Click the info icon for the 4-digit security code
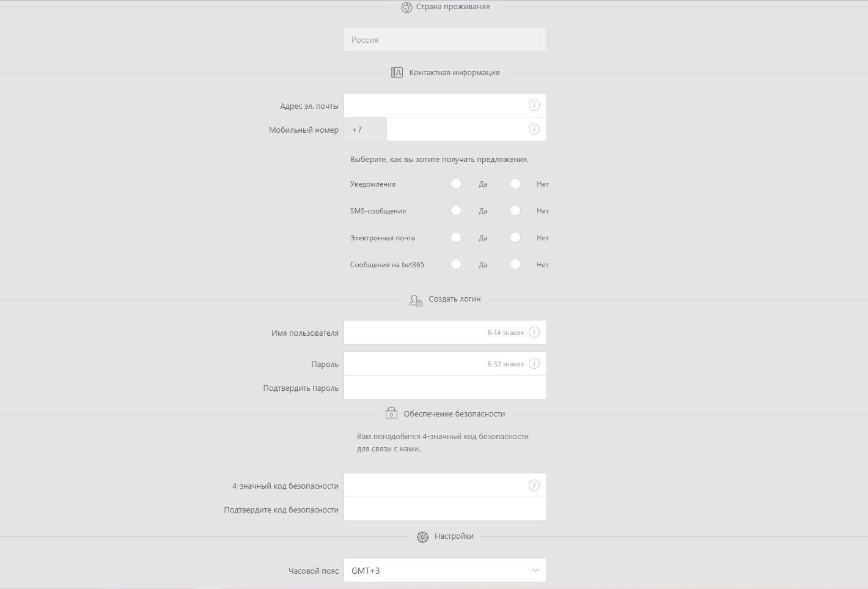The image size is (868, 589). tap(534, 485)
